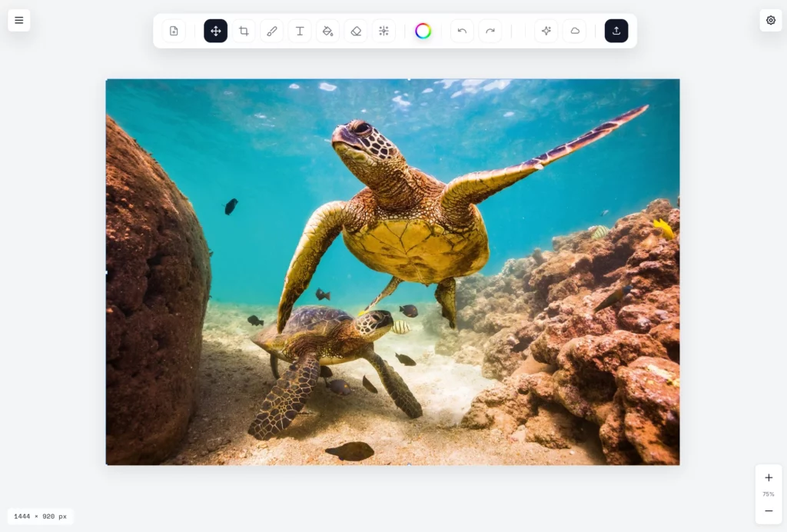
Task: Select the sparkle effects tool
Action: pos(384,31)
